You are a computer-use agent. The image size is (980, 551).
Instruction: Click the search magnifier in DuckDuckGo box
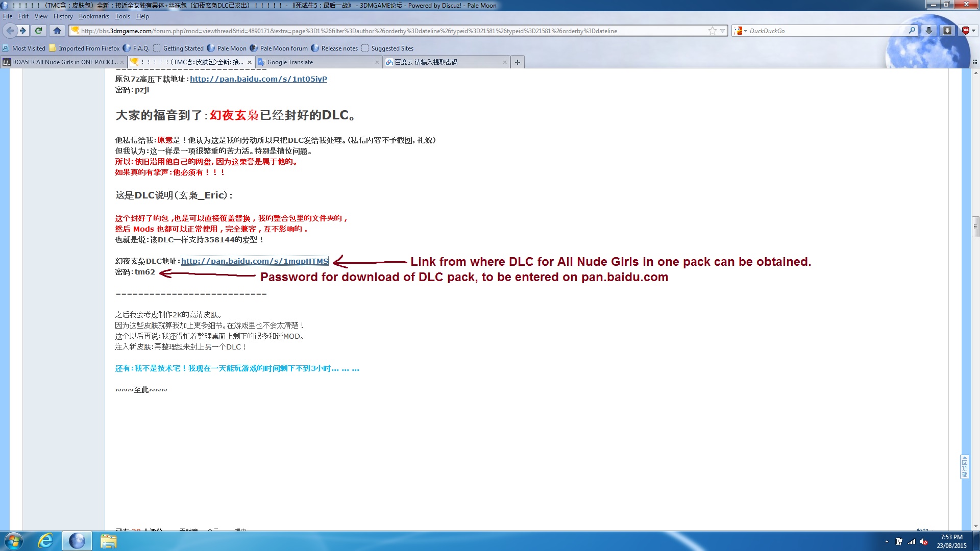[912, 31]
